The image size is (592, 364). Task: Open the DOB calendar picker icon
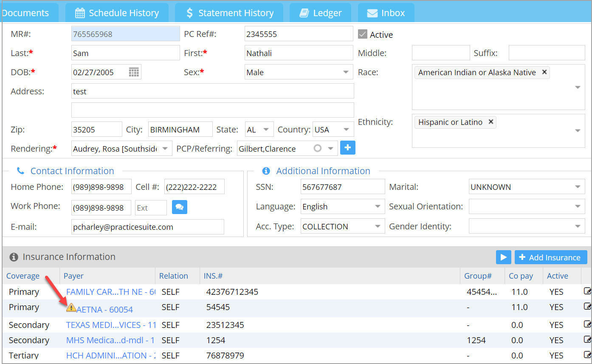point(134,72)
